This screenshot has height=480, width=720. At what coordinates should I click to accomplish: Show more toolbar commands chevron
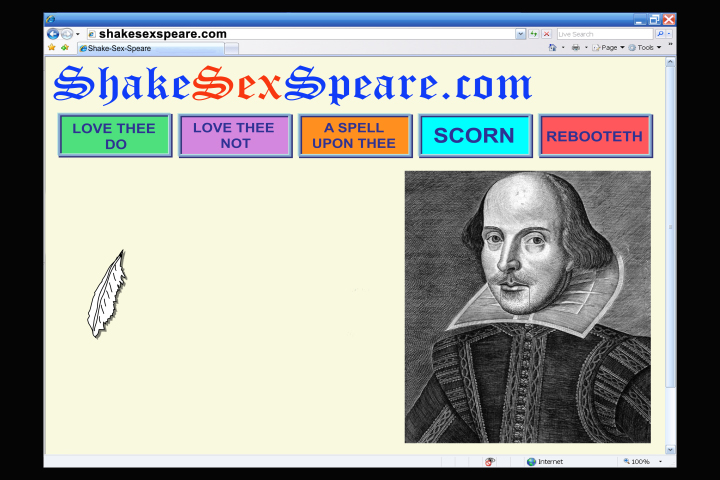coord(670,45)
